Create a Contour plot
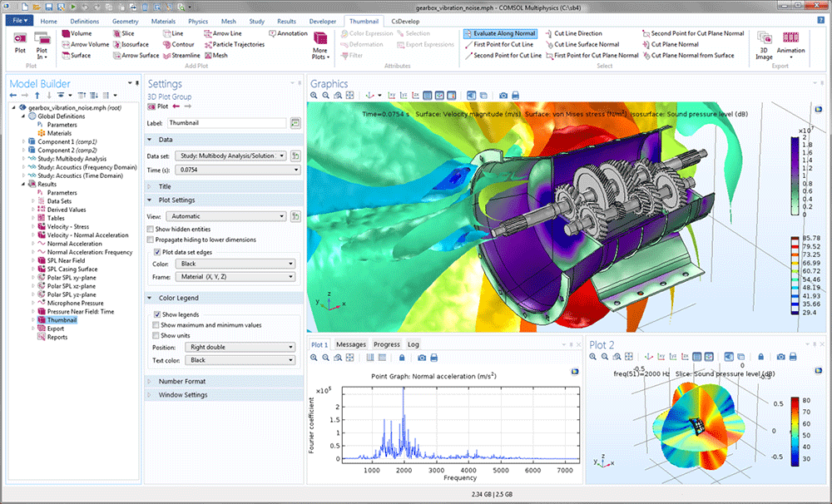Screen dimensions: 832x504 [x=182, y=44]
